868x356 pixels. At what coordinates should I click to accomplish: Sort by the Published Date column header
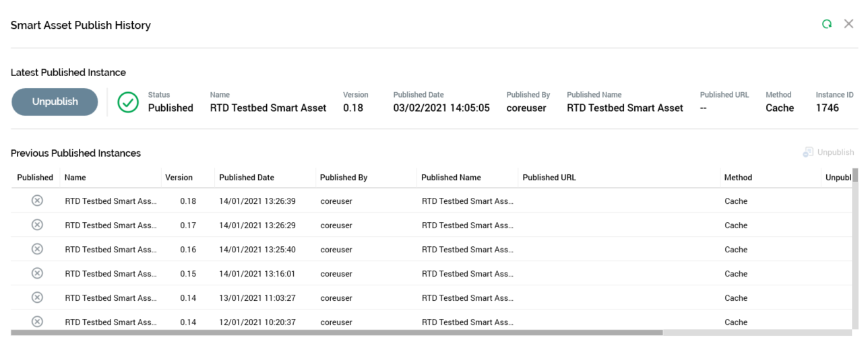247,178
